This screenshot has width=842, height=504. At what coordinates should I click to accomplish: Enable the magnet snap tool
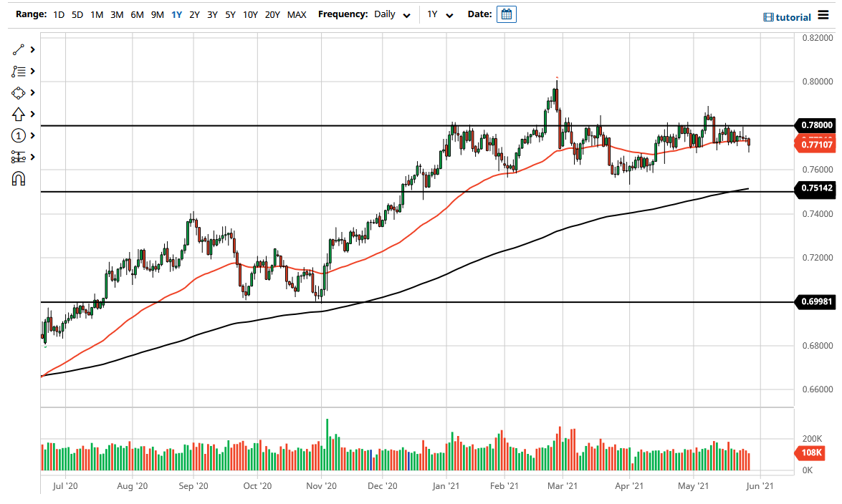(x=19, y=178)
